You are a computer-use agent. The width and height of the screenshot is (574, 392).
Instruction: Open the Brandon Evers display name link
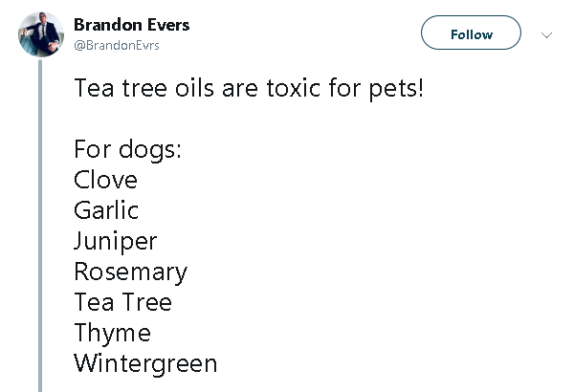pos(131,25)
